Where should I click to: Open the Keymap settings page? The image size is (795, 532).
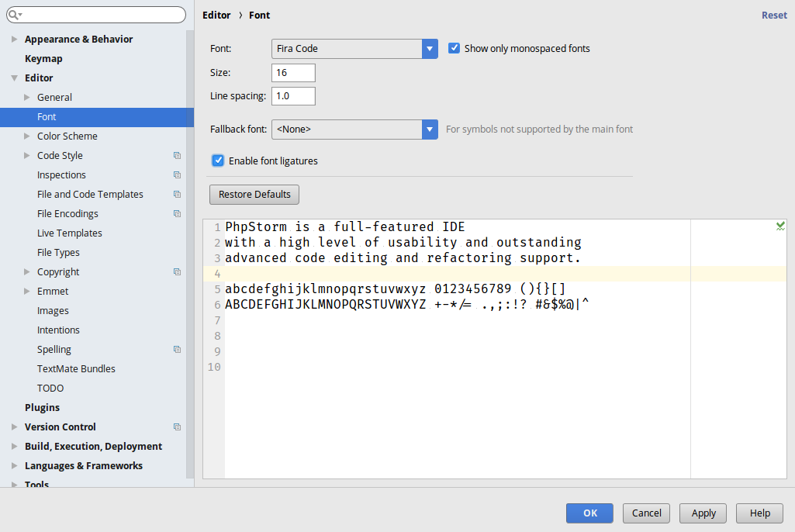(43, 59)
